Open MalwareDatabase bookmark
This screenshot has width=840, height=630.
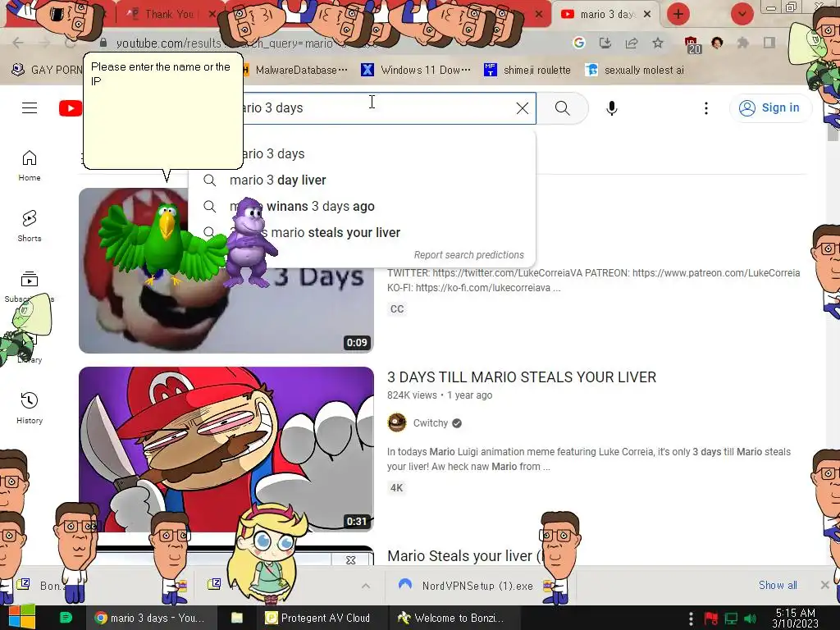click(295, 71)
